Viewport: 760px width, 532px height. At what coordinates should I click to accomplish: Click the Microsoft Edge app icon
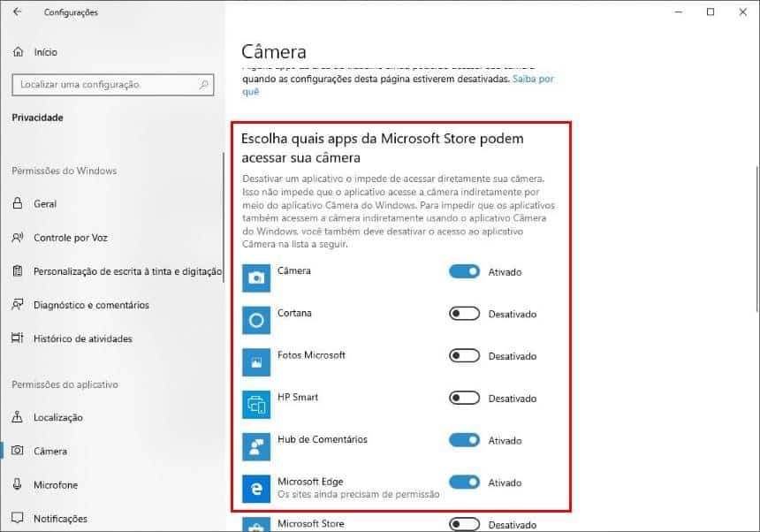tap(256, 489)
